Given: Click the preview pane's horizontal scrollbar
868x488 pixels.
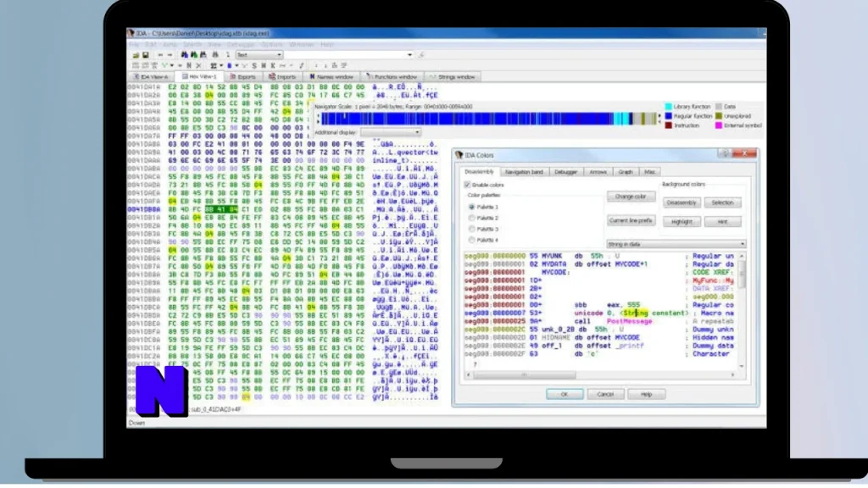Looking at the screenshot, I should tap(603, 374).
